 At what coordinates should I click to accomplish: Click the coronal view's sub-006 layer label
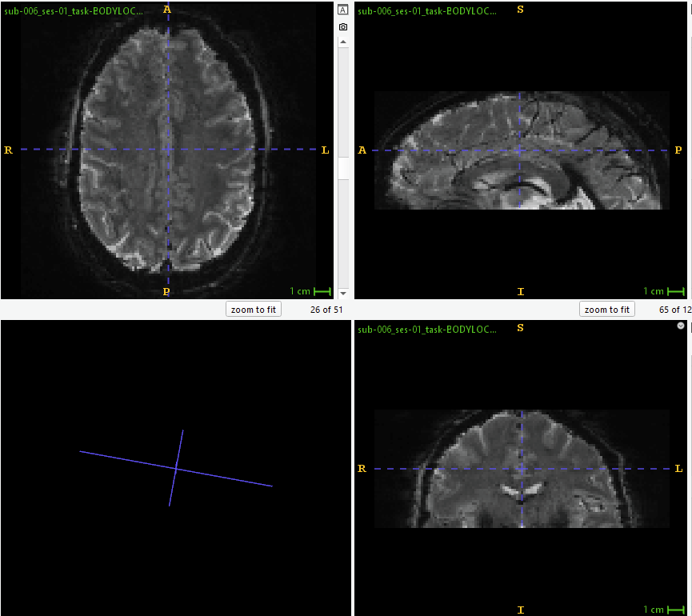[x=426, y=329]
